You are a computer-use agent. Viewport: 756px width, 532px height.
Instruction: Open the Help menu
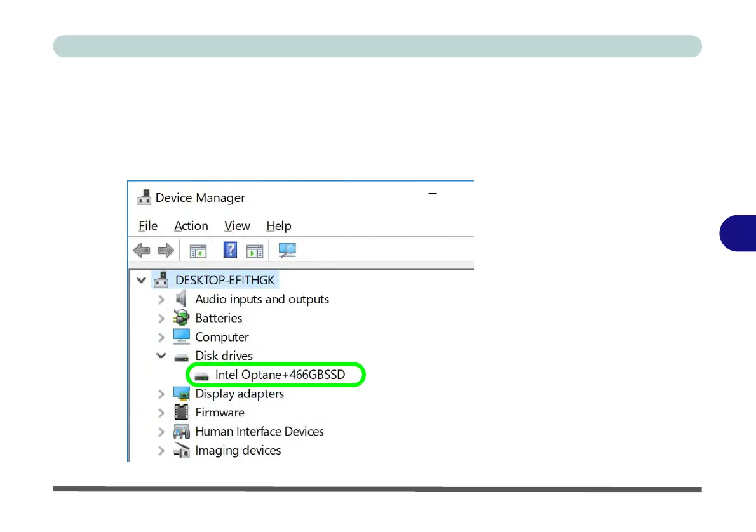click(279, 226)
